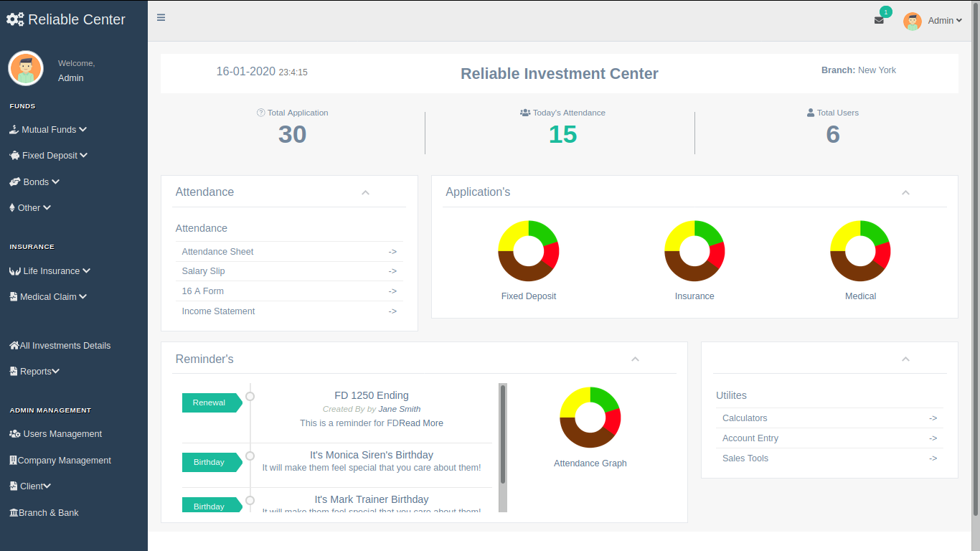980x551 pixels.
Task: Collapse the Utilites panel chevron
Action: (x=905, y=359)
